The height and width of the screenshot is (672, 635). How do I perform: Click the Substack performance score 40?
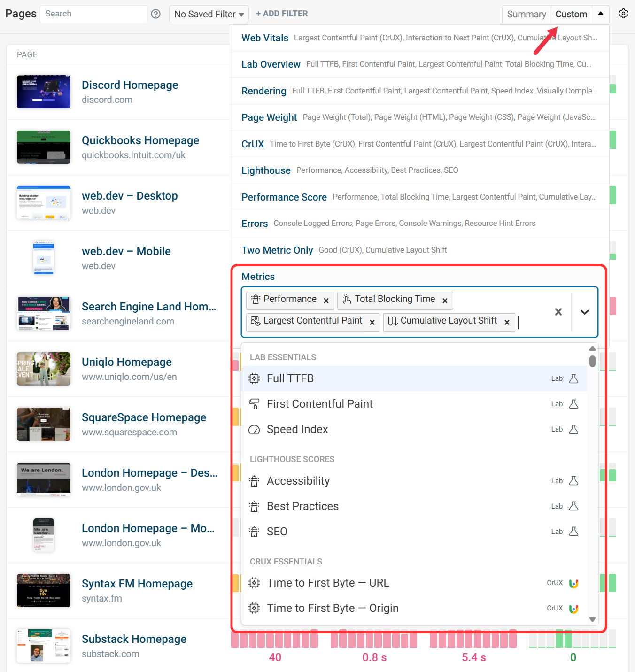275,657
